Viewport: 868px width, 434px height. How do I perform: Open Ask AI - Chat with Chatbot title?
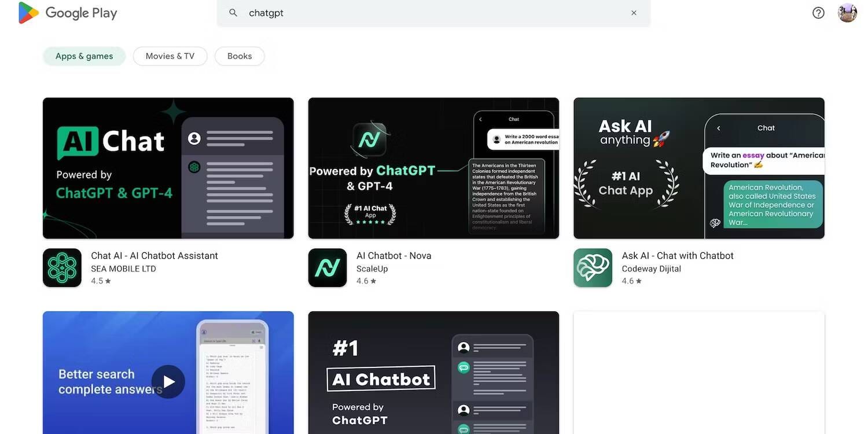coord(678,256)
